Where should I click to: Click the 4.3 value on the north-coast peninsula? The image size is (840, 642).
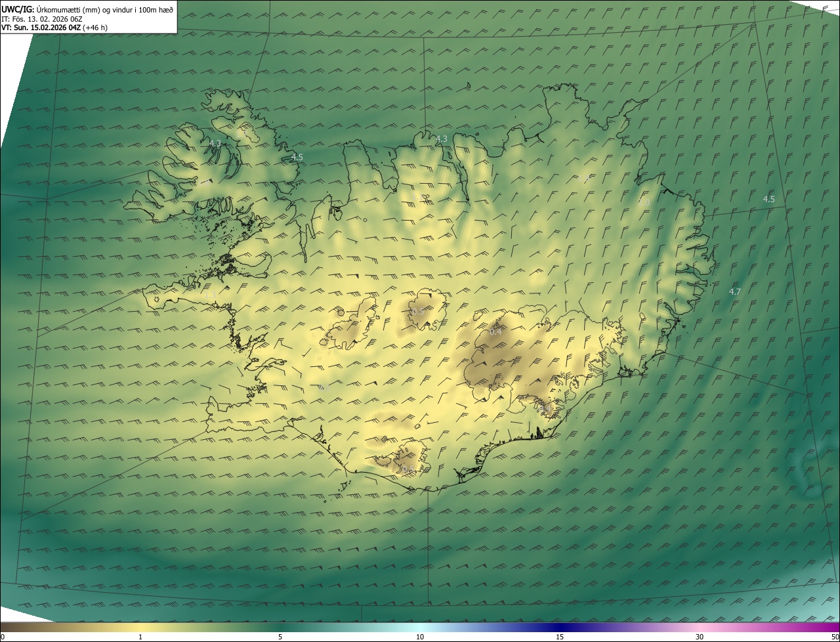(x=442, y=139)
